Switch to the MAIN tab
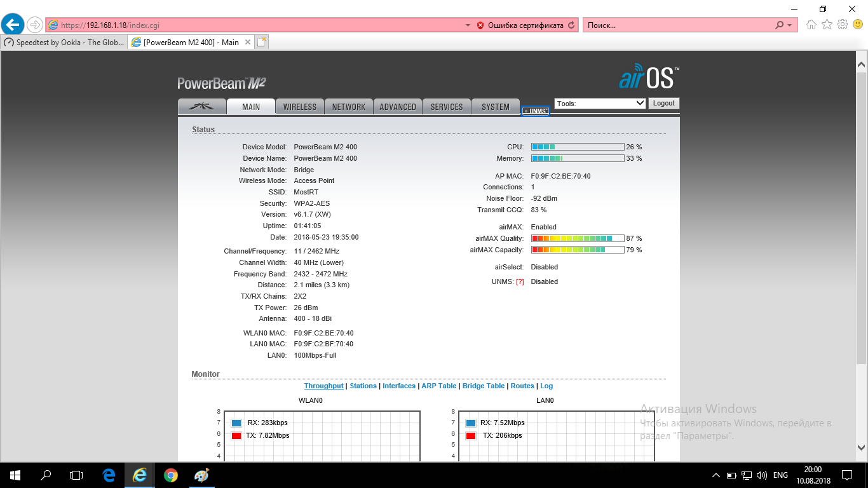Viewport: 868px width, 488px height. click(251, 107)
